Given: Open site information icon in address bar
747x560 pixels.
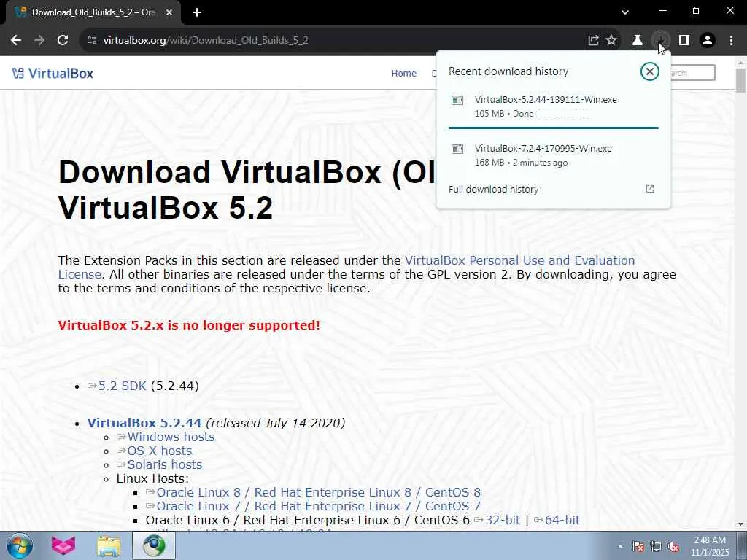Looking at the screenshot, I should [92, 41].
